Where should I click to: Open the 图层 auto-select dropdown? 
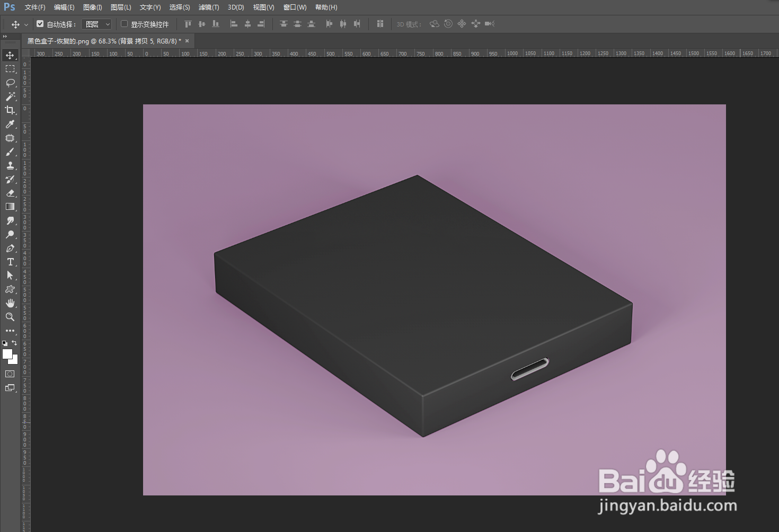tap(96, 24)
